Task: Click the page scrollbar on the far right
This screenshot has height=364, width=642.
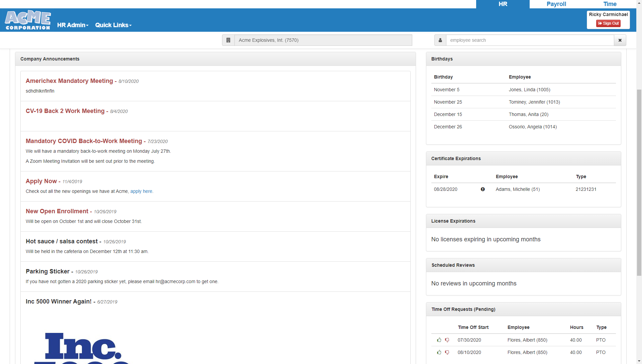Action: [x=639, y=134]
